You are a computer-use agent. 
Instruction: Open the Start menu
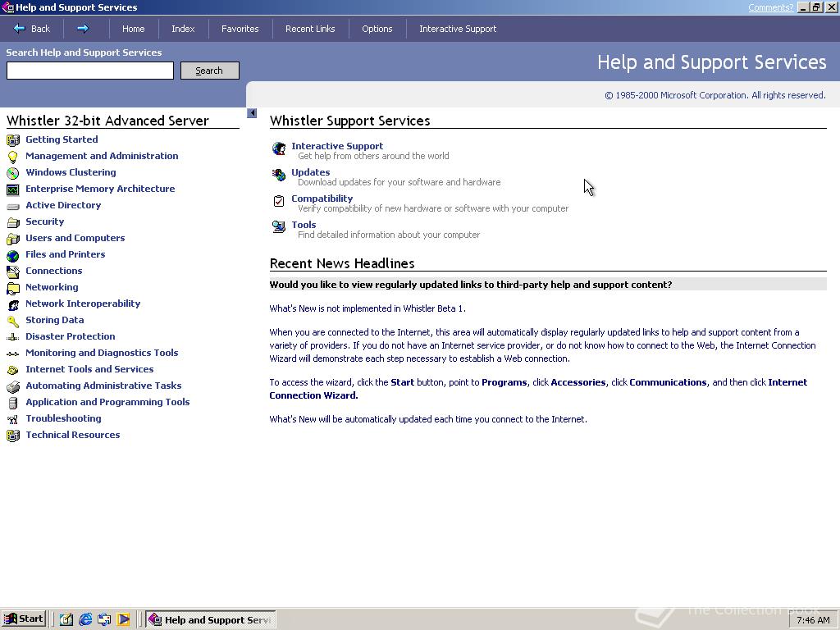point(24,619)
